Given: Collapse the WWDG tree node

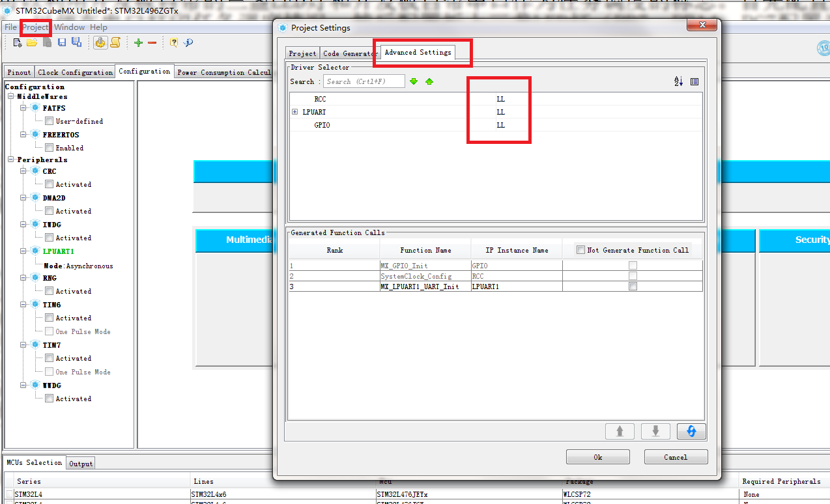Looking at the screenshot, I should (23, 385).
